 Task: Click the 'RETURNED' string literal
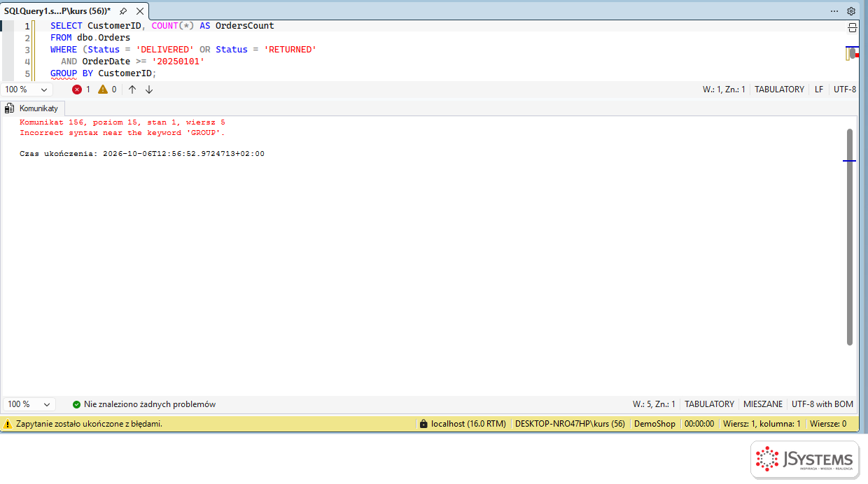click(x=290, y=50)
